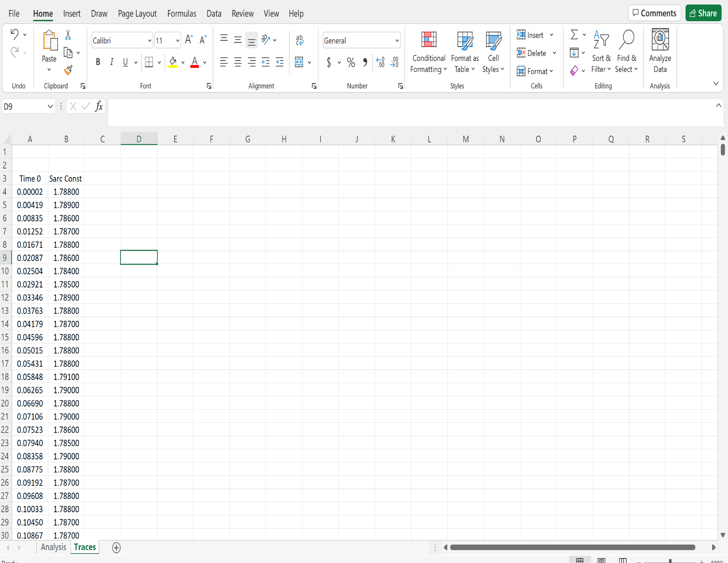
Task: Click the Percent Style icon
Action: click(351, 62)
